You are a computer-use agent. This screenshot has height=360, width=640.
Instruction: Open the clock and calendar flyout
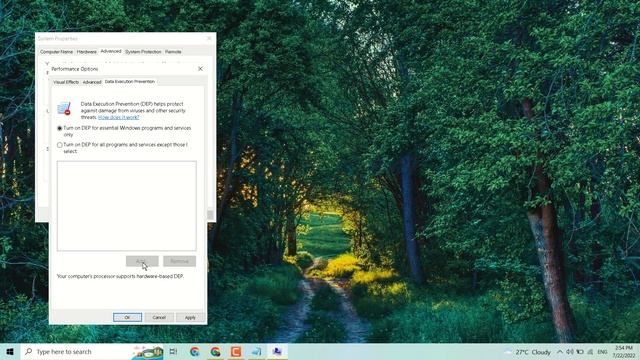click(x=624, y=352)
